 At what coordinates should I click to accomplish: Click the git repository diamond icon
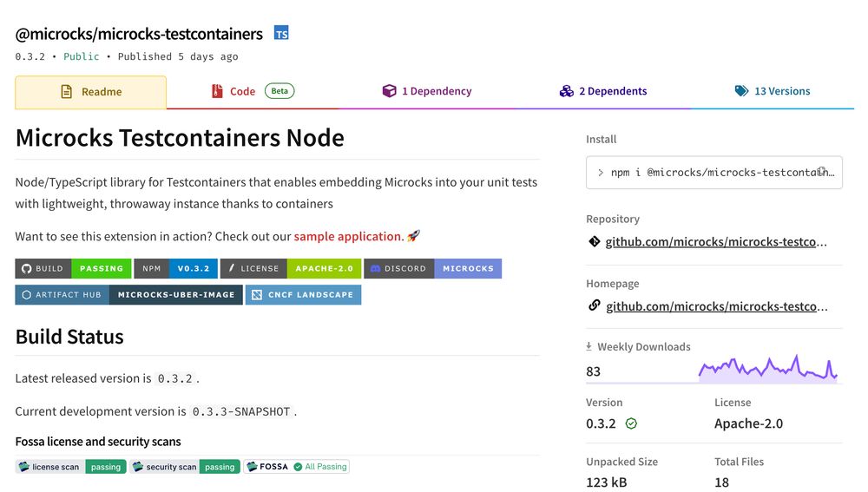594,241
